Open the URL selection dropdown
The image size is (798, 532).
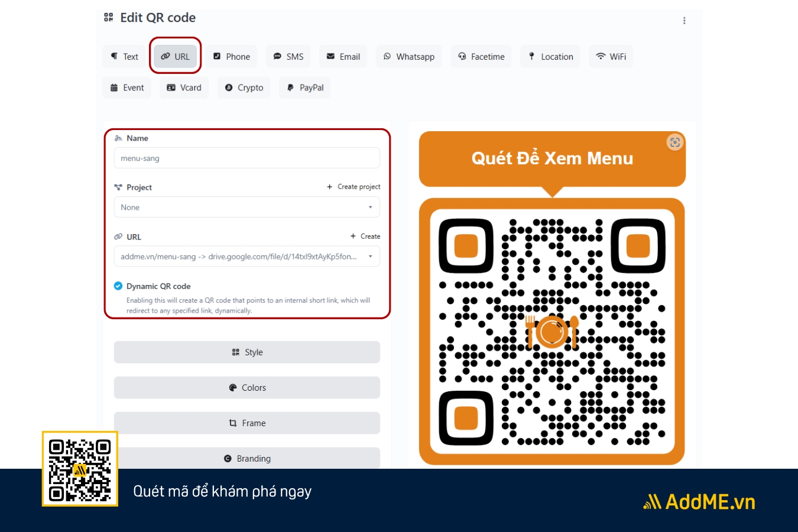(246, 257)
